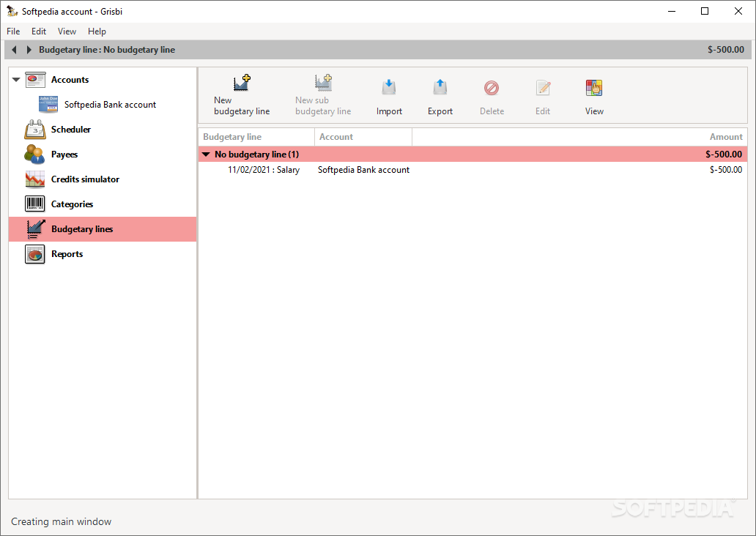
Task: Click the Delete toolbar icon
Action: click(x=492, y=88)
